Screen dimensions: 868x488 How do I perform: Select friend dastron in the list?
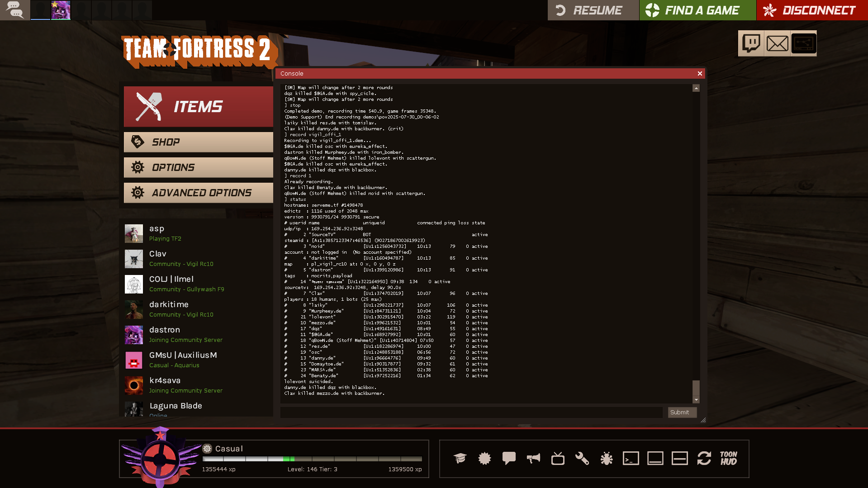tap(198, 335)
